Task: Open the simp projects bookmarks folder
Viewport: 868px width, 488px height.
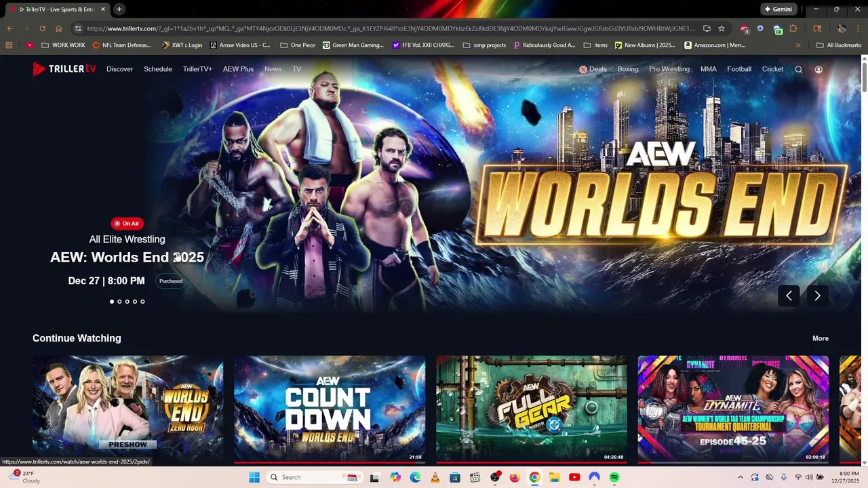Action: (484, 45)
